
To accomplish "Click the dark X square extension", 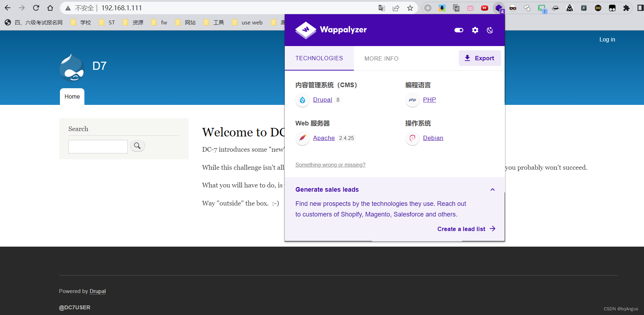I will point(584,8).
